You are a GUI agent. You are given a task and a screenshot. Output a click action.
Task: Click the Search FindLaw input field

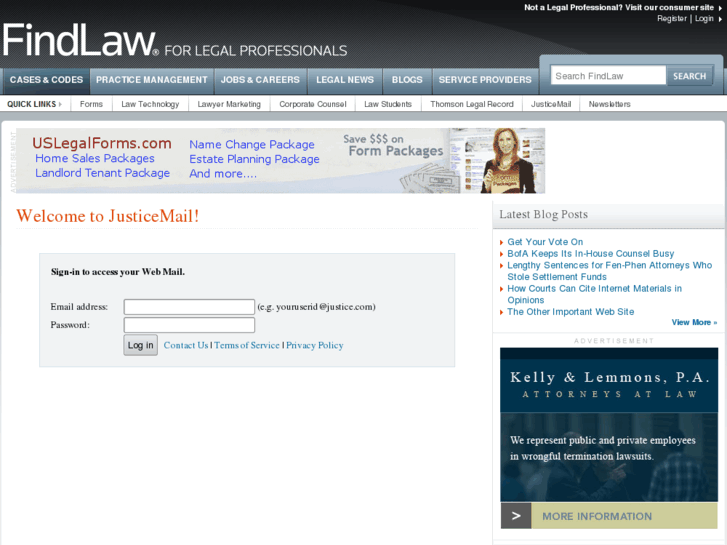608,76
